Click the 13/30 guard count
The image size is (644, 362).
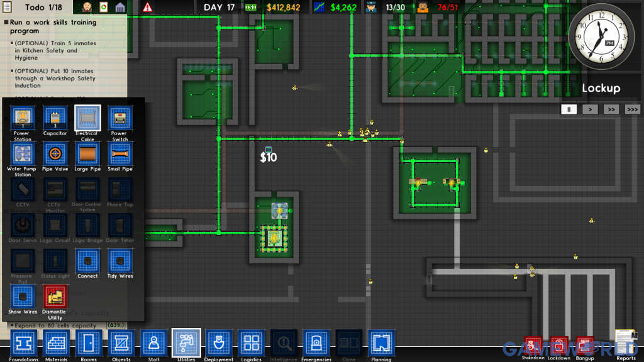point(395,8)
